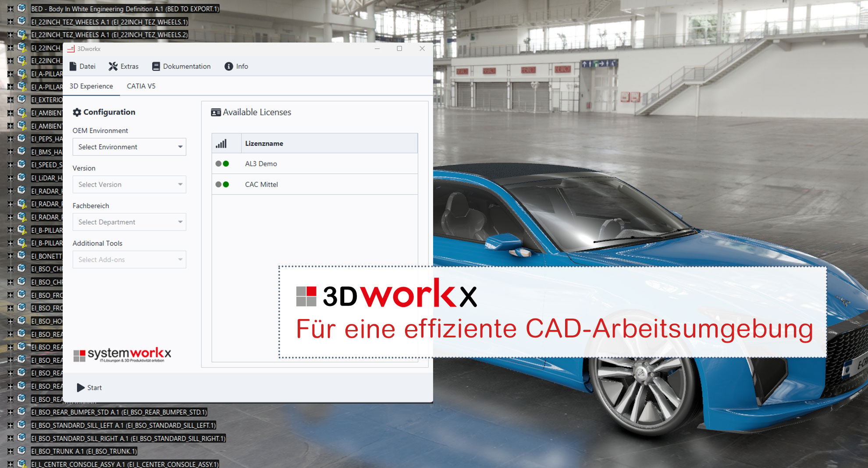Open the Dokumentation menu
The height and width of the screenshot is (468, 868).
(x=181, y=66)
